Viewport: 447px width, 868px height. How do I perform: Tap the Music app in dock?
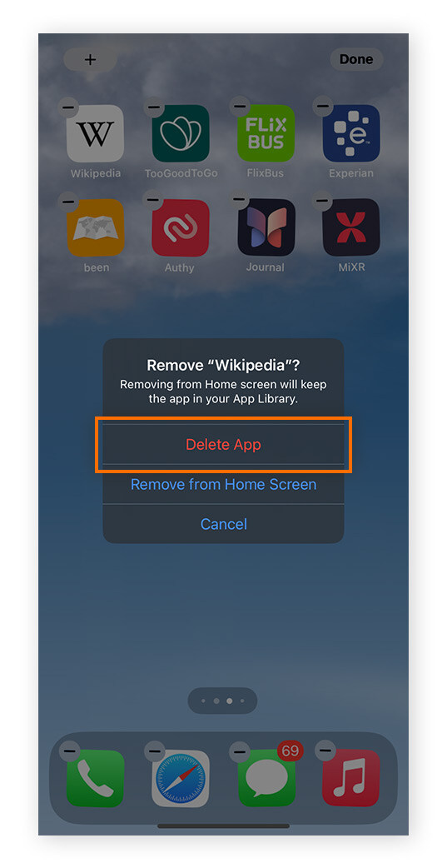[x=351, y=778]
